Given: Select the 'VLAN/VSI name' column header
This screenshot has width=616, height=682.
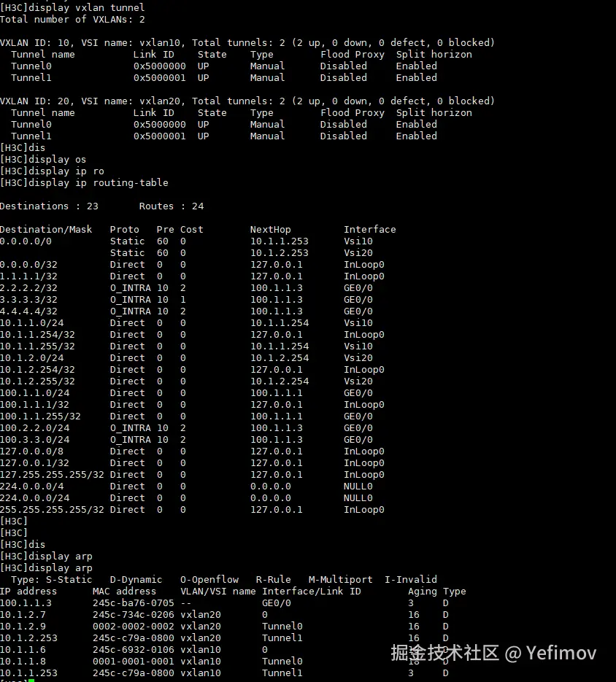Looking at the screenshot, I should pos(218,592).
